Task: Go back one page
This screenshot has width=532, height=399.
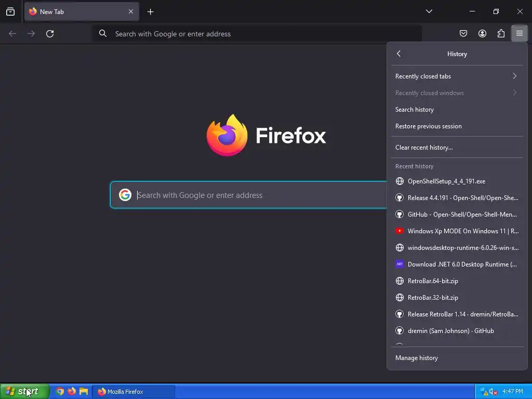Action: point(12,34)
